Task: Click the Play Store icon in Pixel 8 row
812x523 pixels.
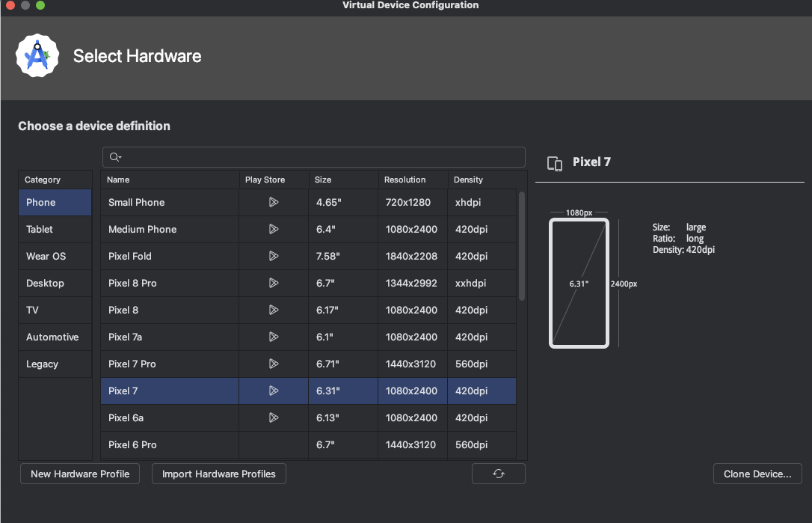Action: pyautogui.click(x=274, y=310)
